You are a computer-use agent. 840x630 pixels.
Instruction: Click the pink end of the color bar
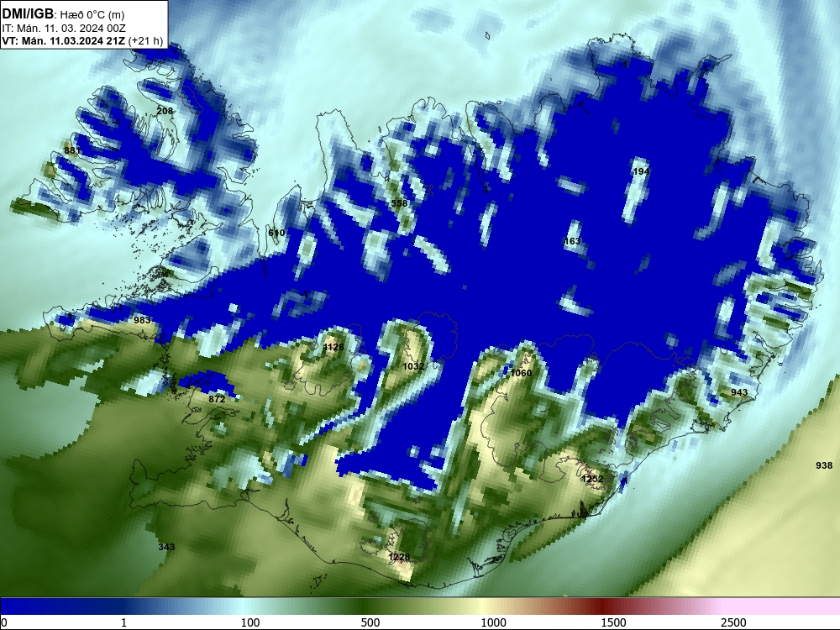[x=782, y=606]
